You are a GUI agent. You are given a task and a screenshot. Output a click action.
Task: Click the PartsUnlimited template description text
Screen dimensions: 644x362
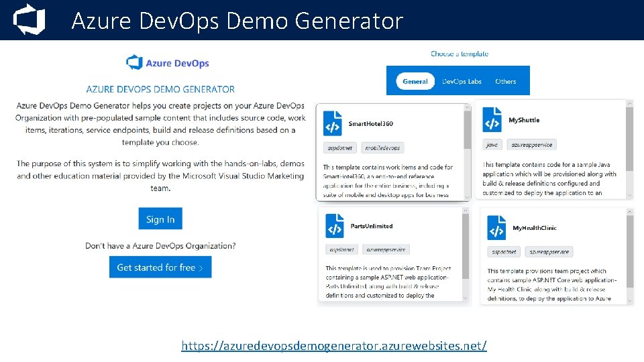point(388,282)
